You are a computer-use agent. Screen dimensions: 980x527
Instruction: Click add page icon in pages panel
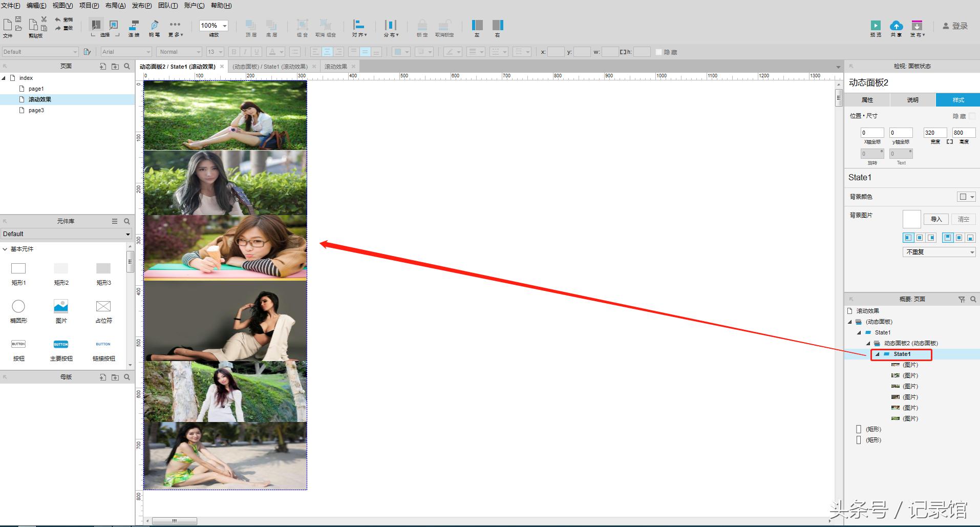(x=103, y=67)
